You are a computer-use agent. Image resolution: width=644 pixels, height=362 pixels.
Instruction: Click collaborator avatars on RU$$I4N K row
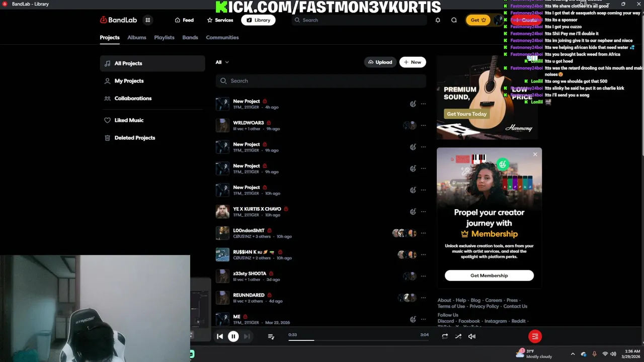[408, 255]
